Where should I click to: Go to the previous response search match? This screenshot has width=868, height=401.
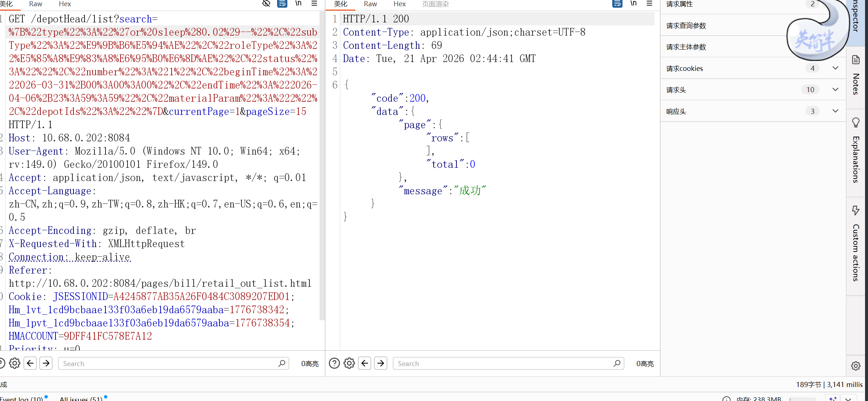[x=365, y=363]
